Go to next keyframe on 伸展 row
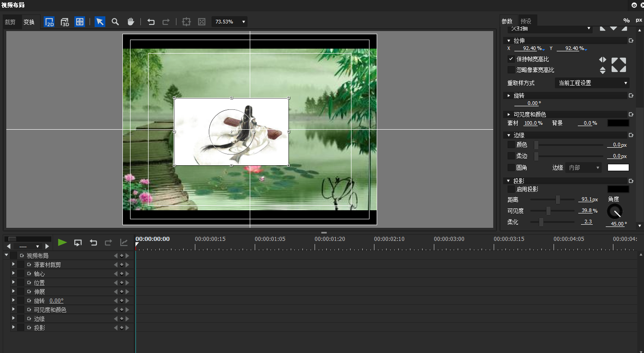644x353 pixels. (x=127, y=292)
